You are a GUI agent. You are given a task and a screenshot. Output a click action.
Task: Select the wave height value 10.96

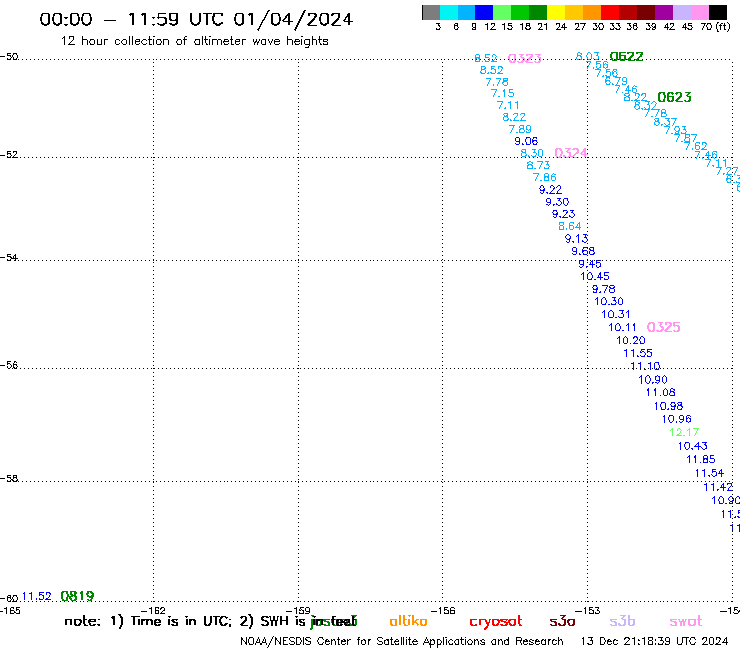coord(676,419)
